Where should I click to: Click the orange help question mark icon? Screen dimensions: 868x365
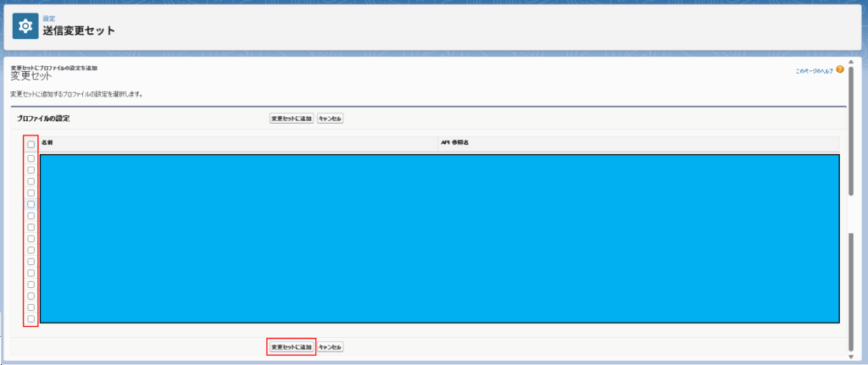[840, 69]
